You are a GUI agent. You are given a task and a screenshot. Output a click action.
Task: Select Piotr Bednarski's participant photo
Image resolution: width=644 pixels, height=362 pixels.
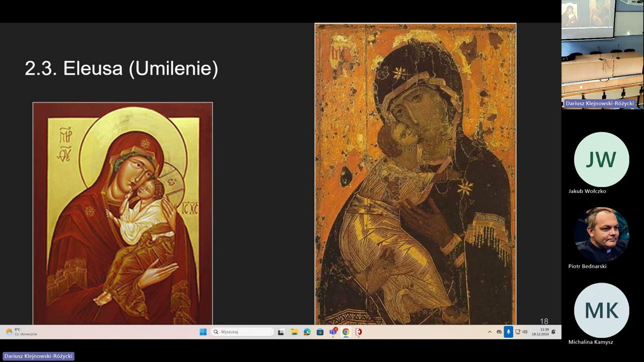(602, 235)
